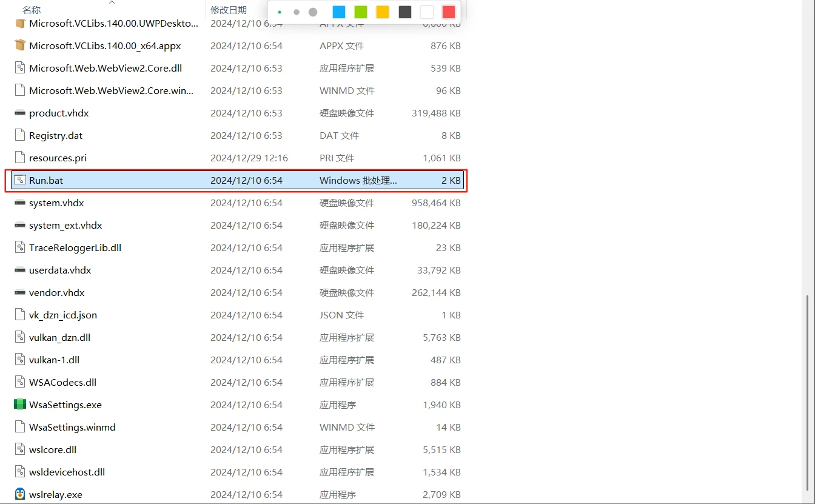This screenshot has height=504, width=815.
Task: Sort files by 名称 column header
Action: [32, 10]
